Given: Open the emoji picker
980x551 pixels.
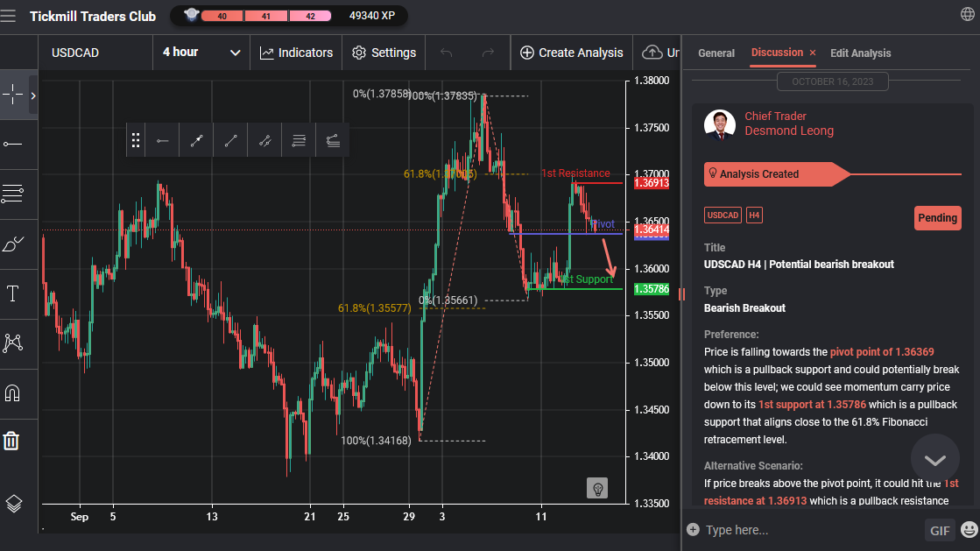Looking at the screenshot, I should point(969,530).
